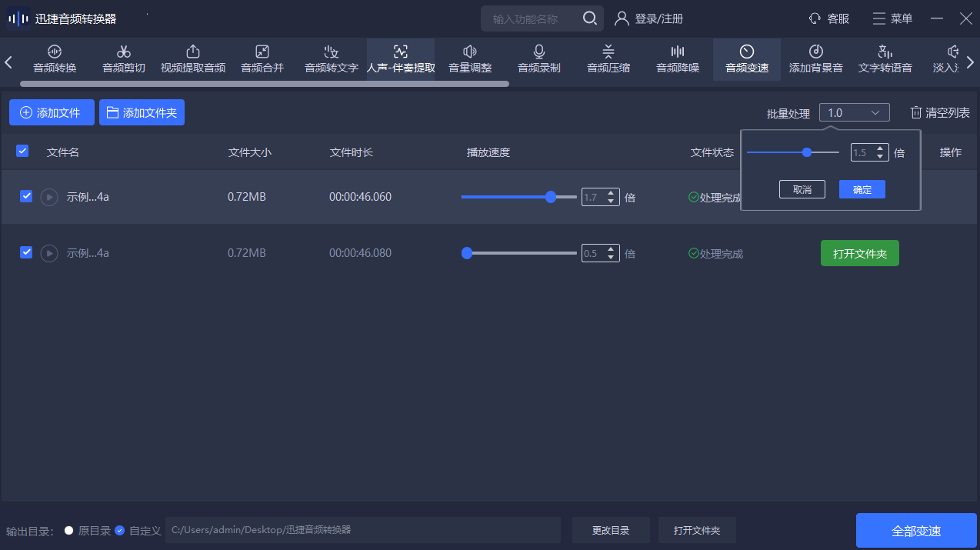Image resolution: width=980 pixels, height=550 pixels.
Task: Click duration 00:00:46.060
Action: pyautogui.click(x=360, y=197)
